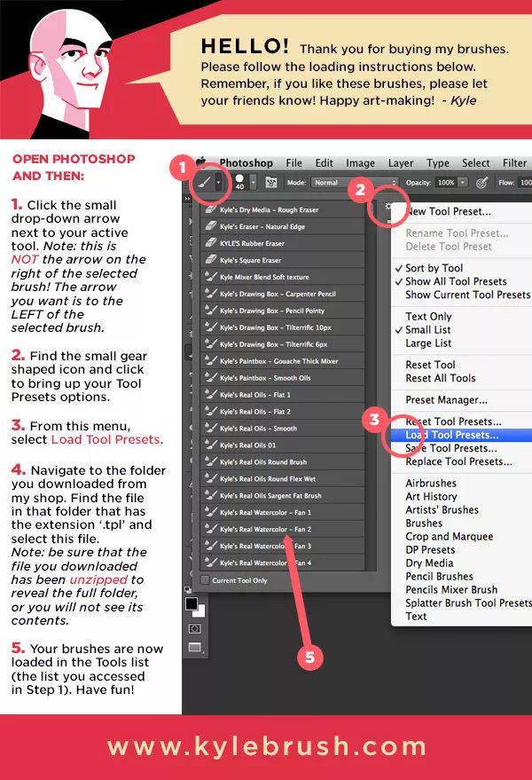Screen dimensions: 532x780
Task: Open the File menu
Action: point(293,163)
